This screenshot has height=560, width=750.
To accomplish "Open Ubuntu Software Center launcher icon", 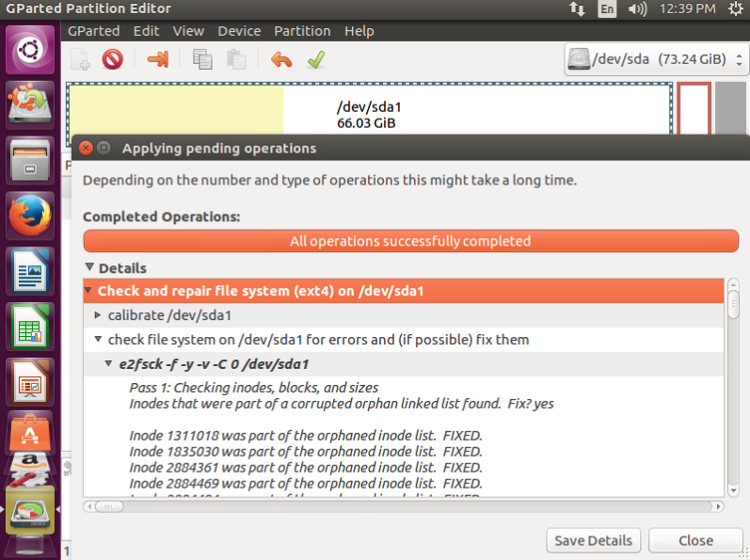I will click(x=30, y=433).
